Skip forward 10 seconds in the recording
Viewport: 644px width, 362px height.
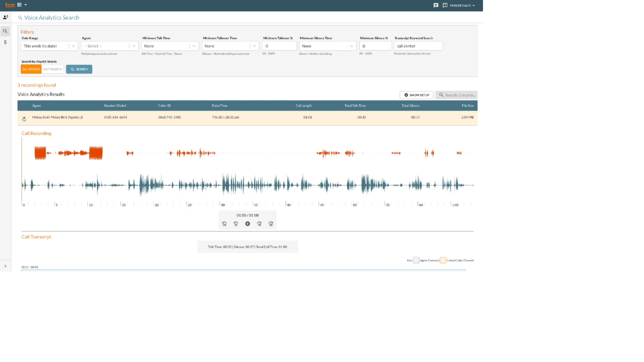[259, 224]
